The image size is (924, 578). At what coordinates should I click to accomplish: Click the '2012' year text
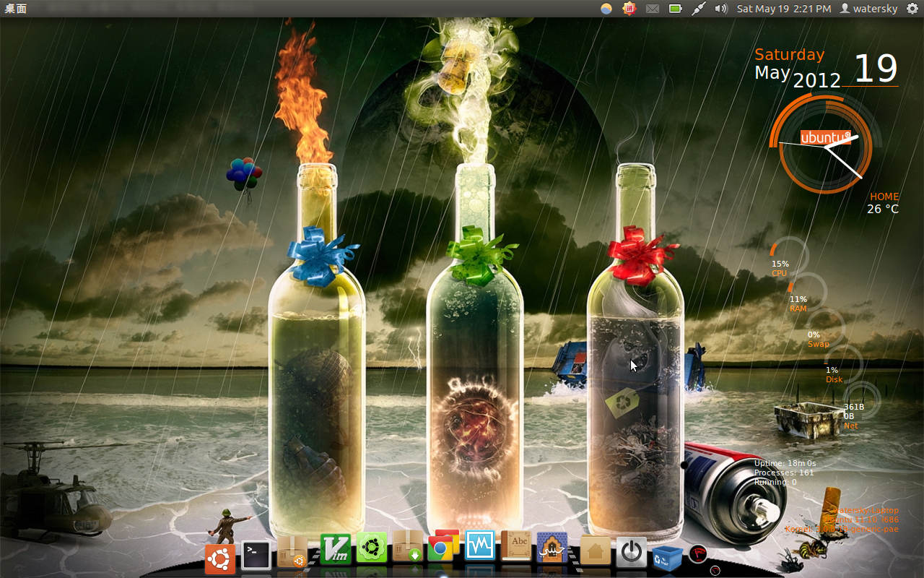(x=817, y=80)
